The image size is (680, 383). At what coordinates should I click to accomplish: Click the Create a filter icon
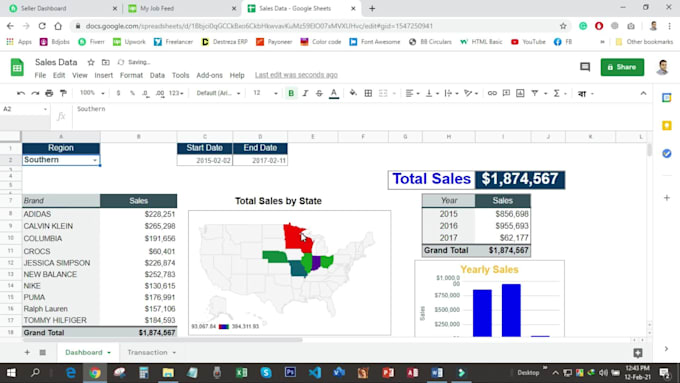[x=535, y=93]
